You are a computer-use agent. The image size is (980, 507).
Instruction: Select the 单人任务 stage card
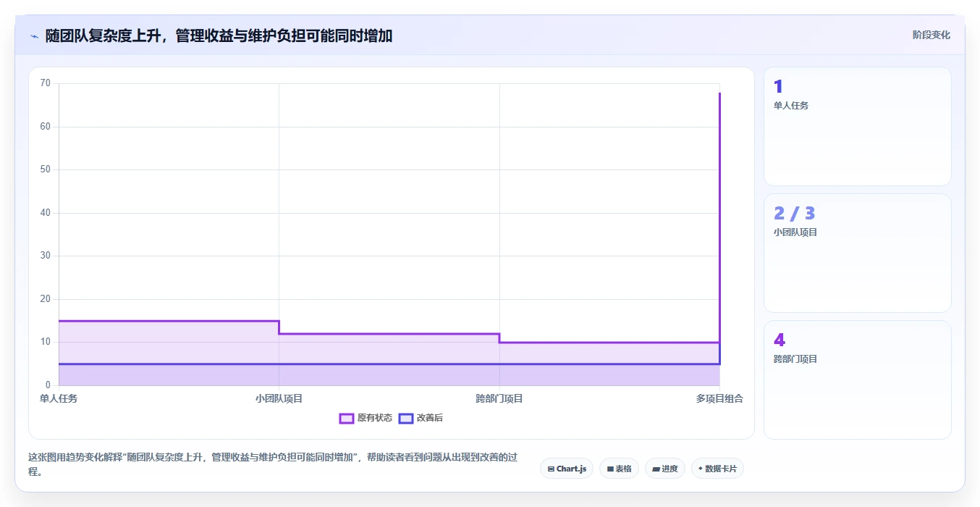tap(857, 126)
